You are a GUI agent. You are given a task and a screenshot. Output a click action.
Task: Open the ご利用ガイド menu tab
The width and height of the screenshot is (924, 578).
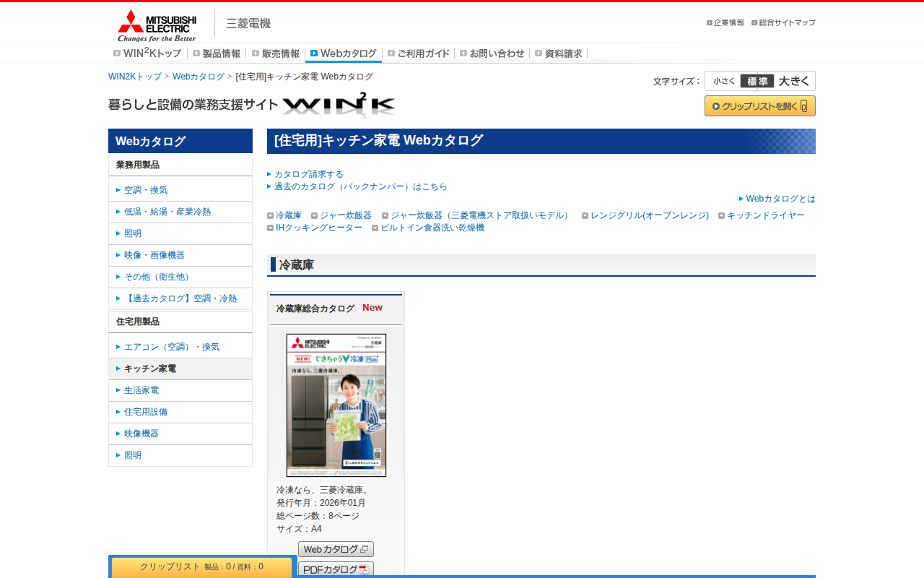[419, 53]
